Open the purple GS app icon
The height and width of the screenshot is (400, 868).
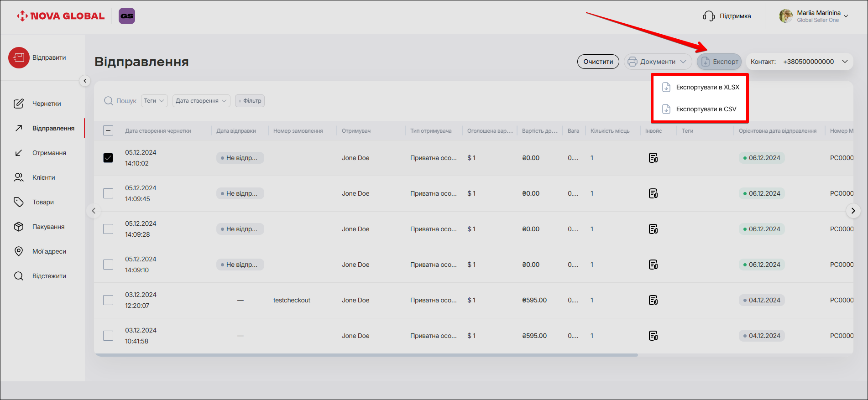coord(127,16)
